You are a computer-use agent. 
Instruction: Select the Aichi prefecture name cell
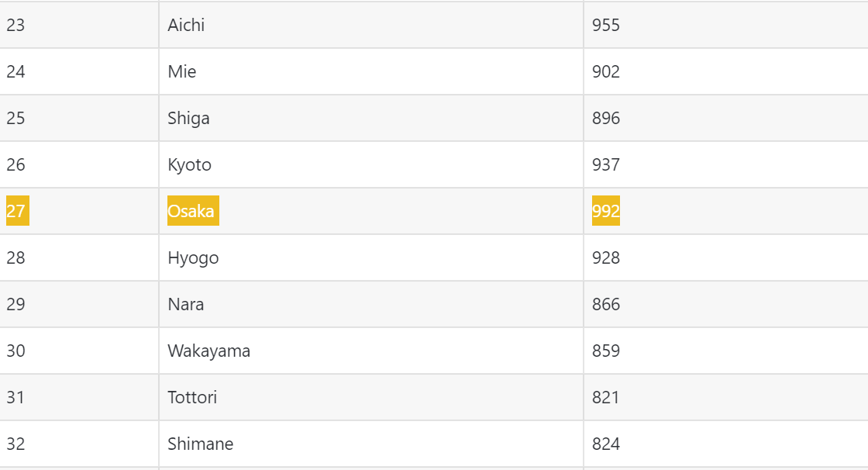371,25
